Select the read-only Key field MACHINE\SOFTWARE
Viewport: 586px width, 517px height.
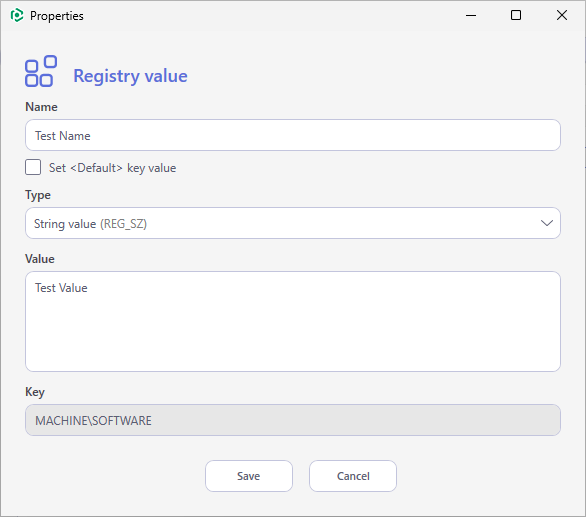pos(293,420)
